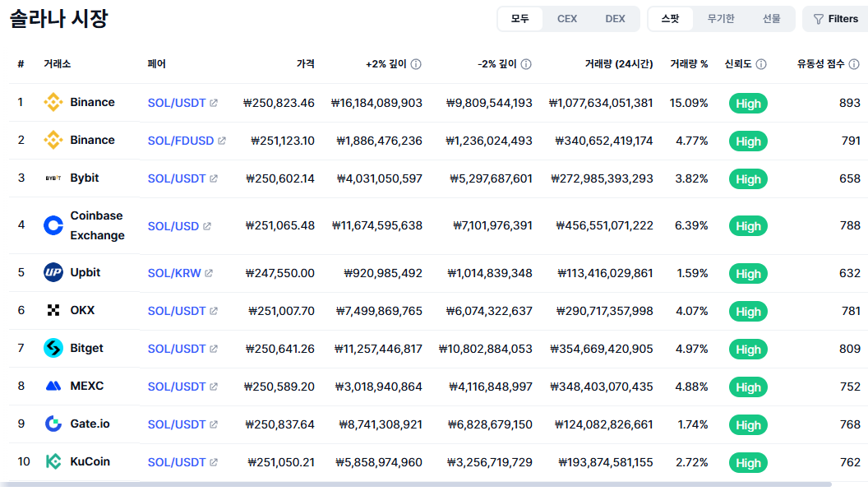Click the OKX exchange logo
Viewport: 868px width, 491px height.
coord(53,310)
